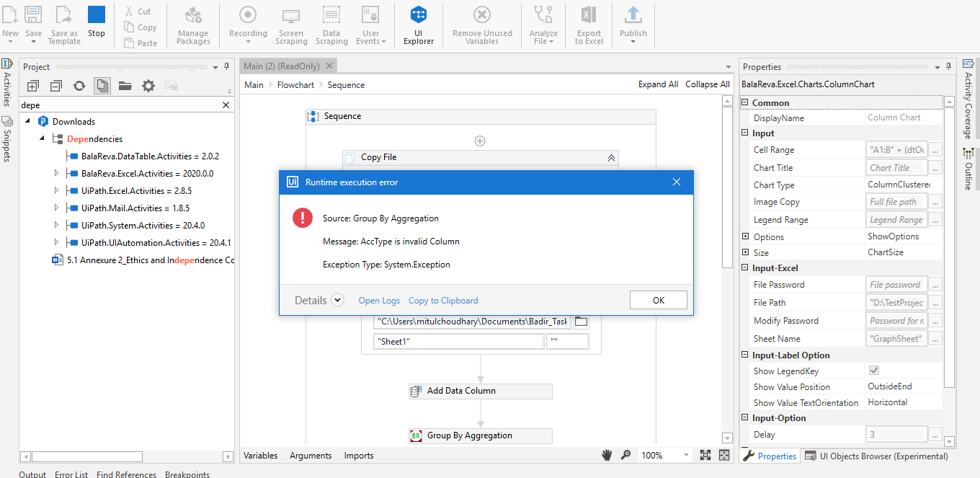
Task: Expand error Details chevron
Action: click(x=337, y=301)
